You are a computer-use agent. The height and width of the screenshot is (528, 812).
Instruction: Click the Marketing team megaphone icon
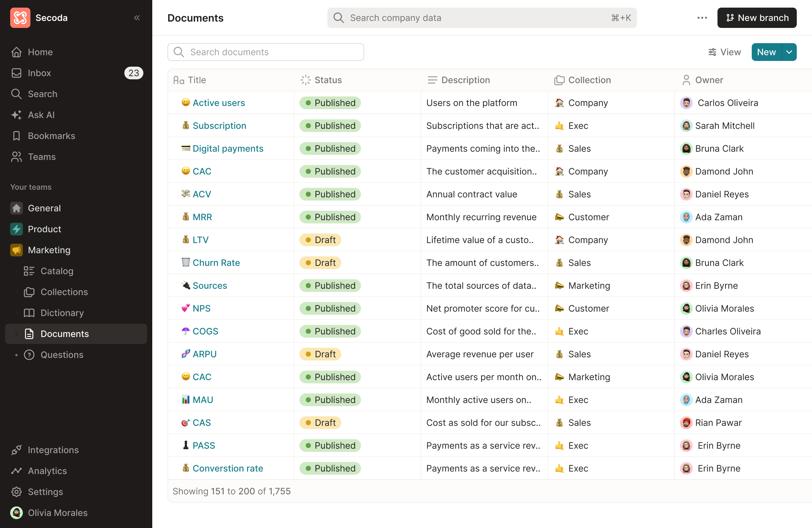click(16, 250)
